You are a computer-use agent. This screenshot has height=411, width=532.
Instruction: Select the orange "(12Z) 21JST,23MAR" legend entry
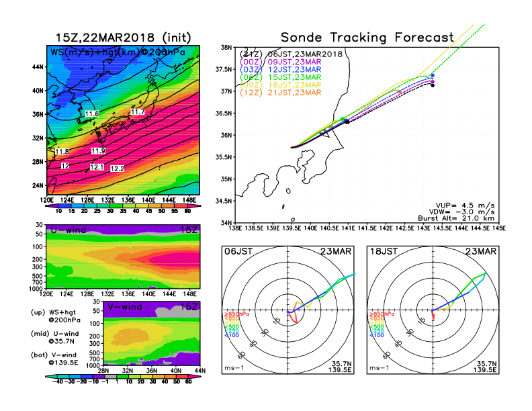[280, 93]
